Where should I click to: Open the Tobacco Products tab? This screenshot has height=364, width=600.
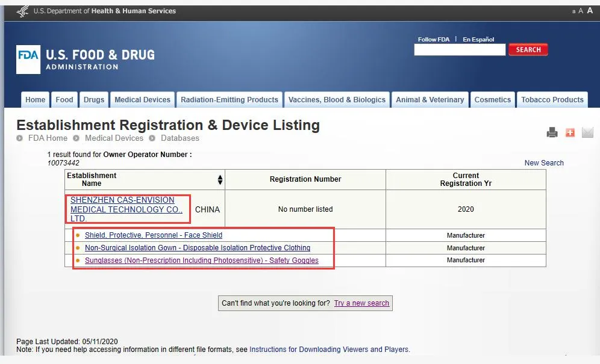[x=552, y=99]
